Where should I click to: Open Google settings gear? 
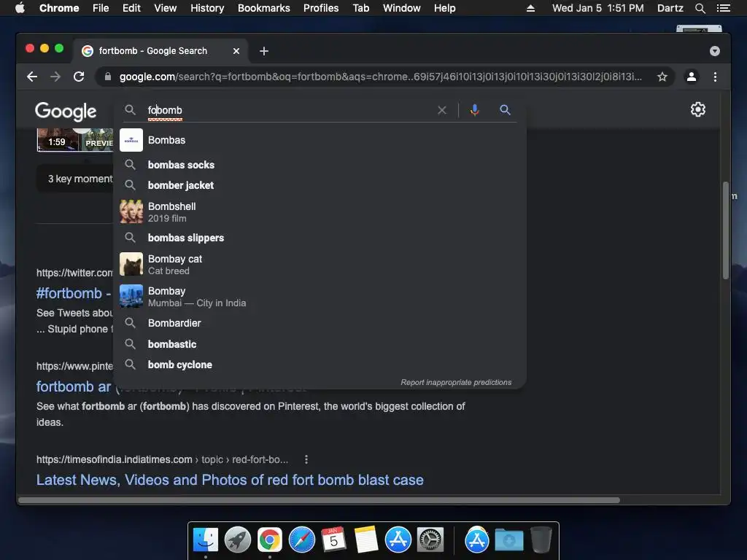click(x=698, y=109)
